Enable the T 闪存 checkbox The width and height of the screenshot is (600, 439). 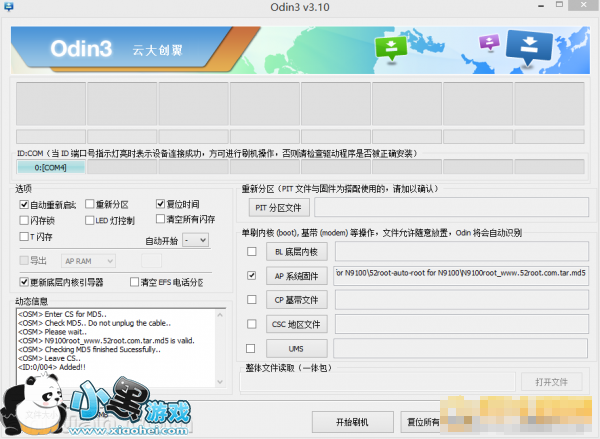pyautogui.click(x=24, y=236)
